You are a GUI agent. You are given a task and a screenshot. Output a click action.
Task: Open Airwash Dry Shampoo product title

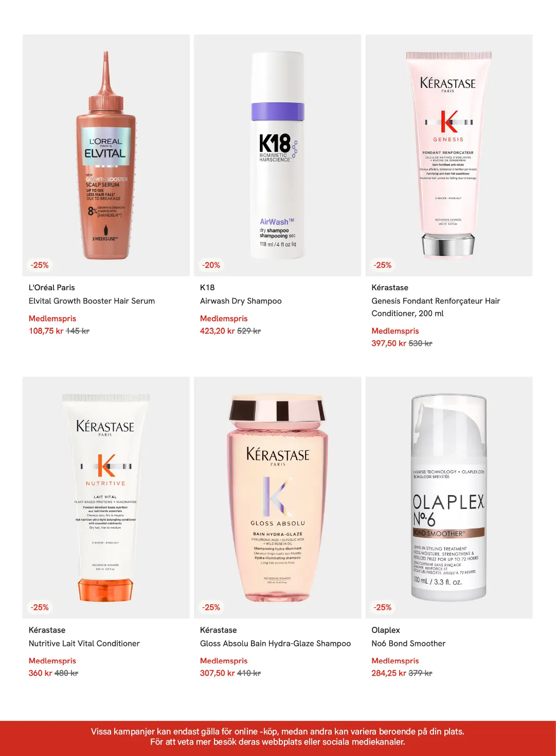click(241, 301)
